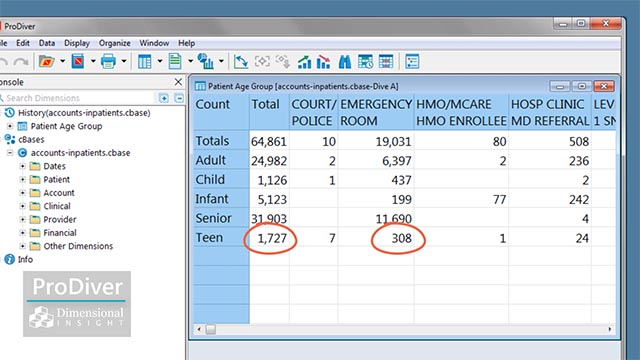Open dropdown arrow beside the chart icon
640x360 pixels.
click(x=221, y=61)
